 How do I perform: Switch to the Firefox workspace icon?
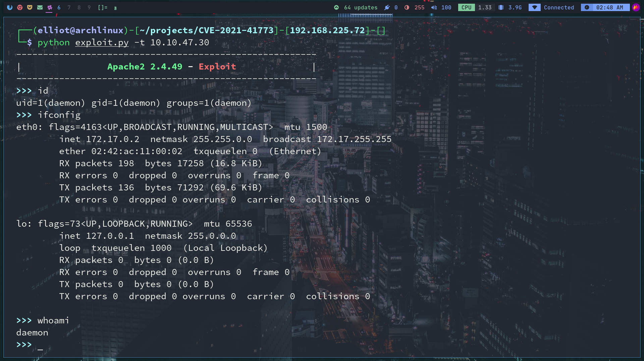(10, 7)
